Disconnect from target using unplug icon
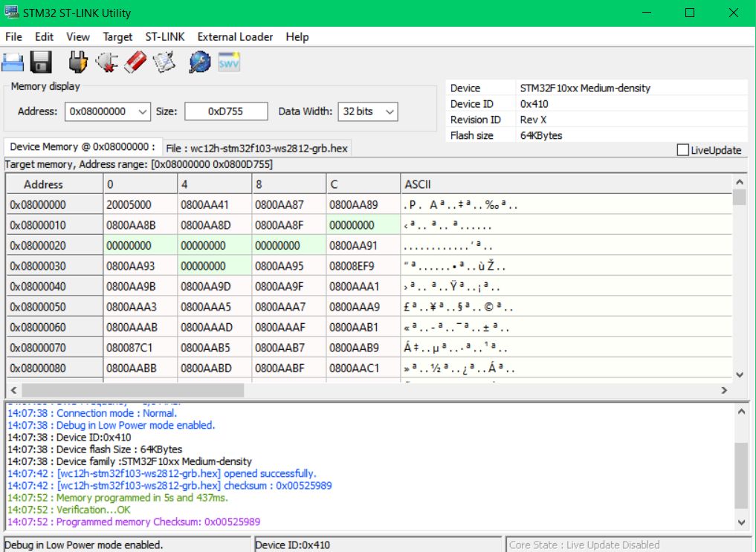Image resolution: width=756 pixels, height=552 pixels. pyautogui.click(x=107, y=62)
